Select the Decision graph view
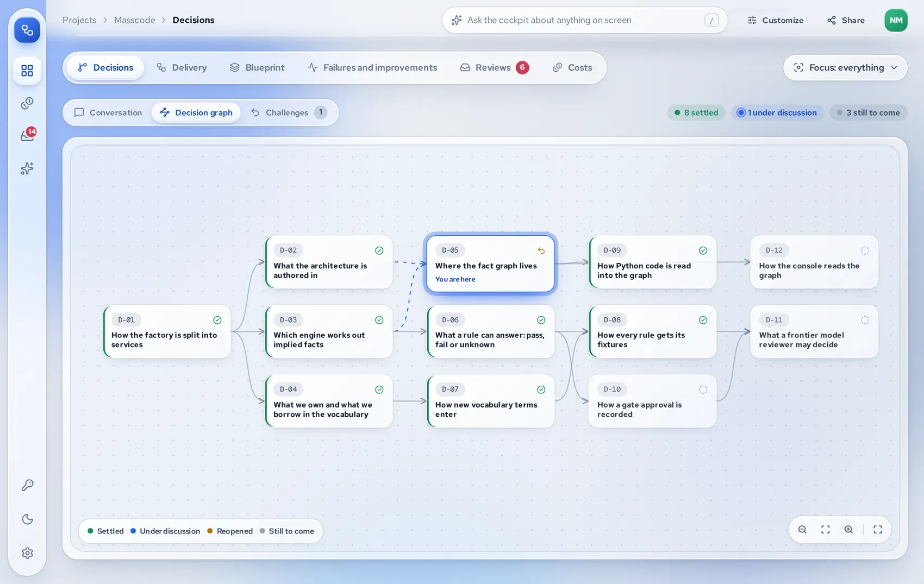Image resolution: width=924 pixels, height=584 pixels. point(196,112)
